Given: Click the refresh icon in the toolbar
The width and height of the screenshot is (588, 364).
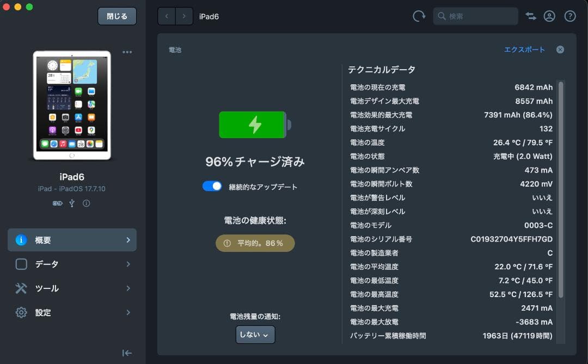Looking at the screenshot, I should pyautogui.click(x=419, y=16).
